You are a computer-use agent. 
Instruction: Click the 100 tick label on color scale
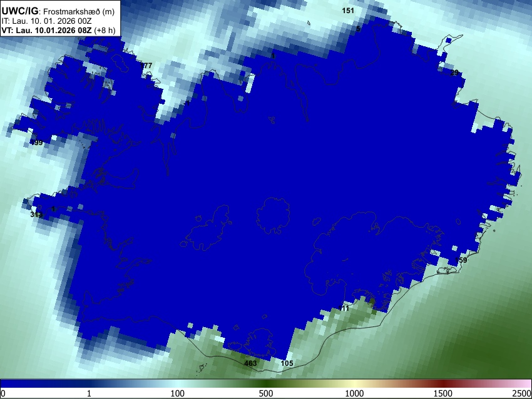[x=177, y=393]
